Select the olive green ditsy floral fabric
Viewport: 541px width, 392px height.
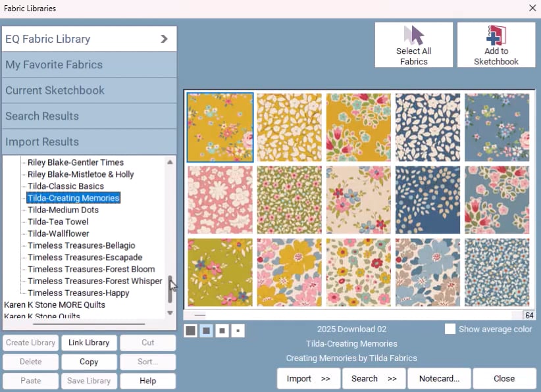289,200
